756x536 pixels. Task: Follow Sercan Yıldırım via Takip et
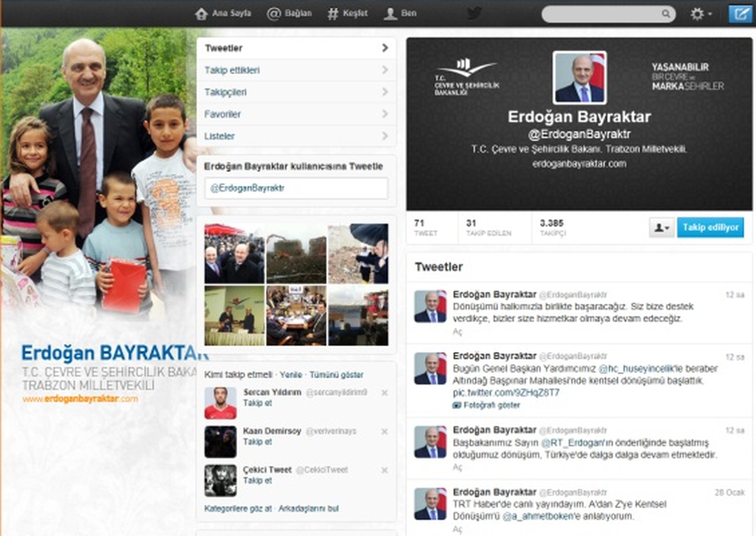258,404
